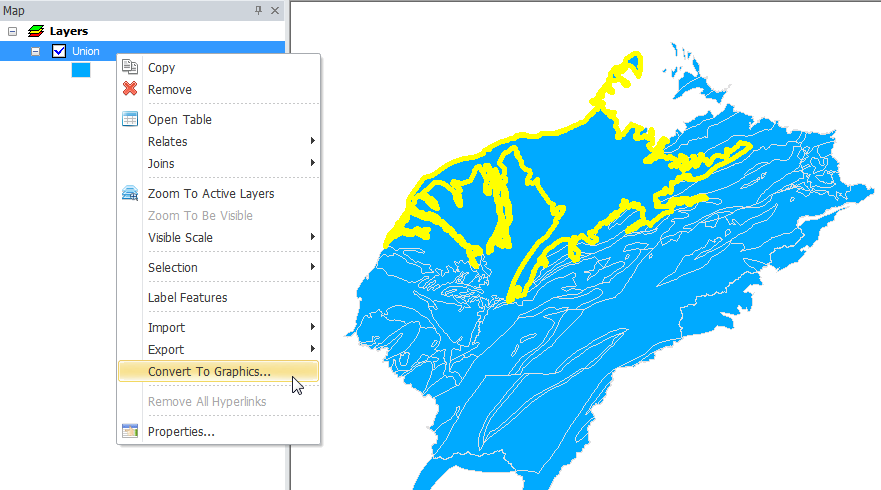Expand the Export submenu arrow
Viewport: 881px width, 490px height.
pyautogui.click(x=312, y=349)
